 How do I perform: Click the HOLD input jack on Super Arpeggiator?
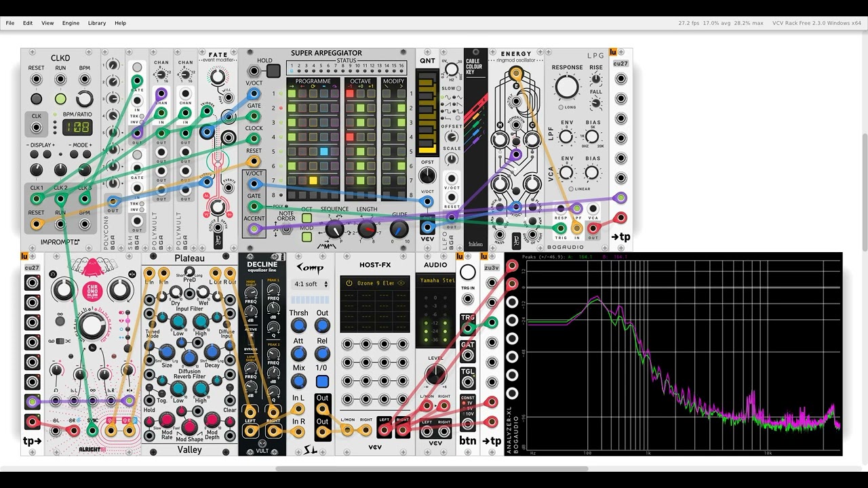tap(254, 70)
